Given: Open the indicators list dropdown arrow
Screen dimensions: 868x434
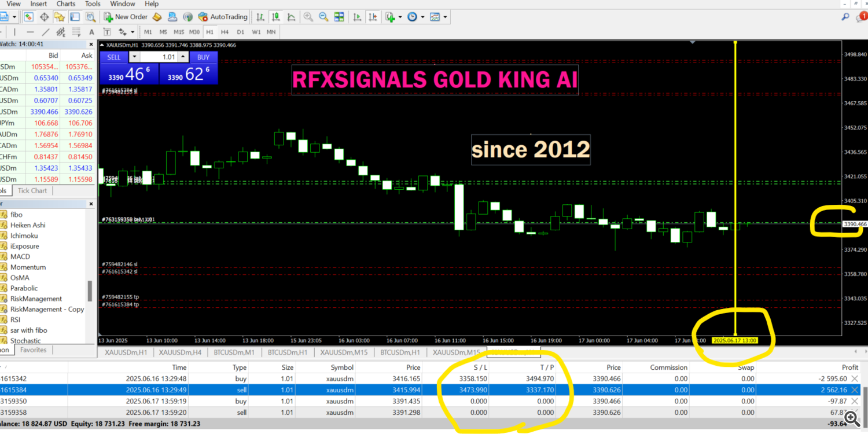Looking at the screenshot, I should (x=400, y=17).
